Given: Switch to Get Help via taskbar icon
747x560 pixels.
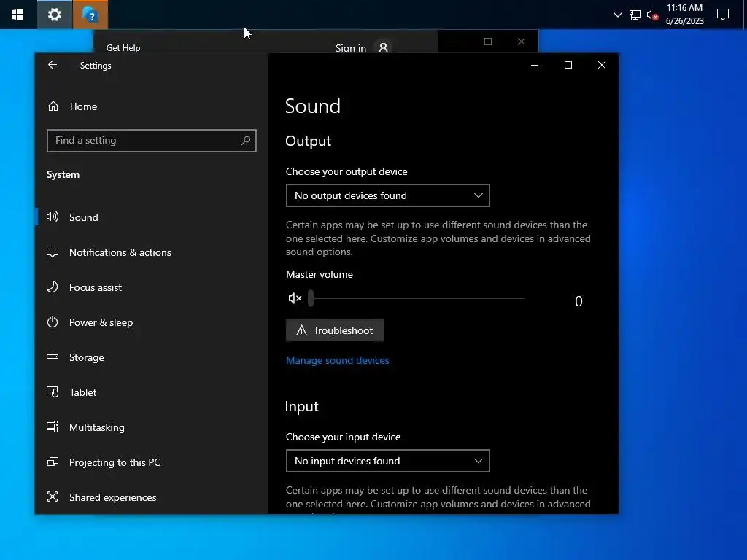Looking at the screenshot, I should (90, 15).
